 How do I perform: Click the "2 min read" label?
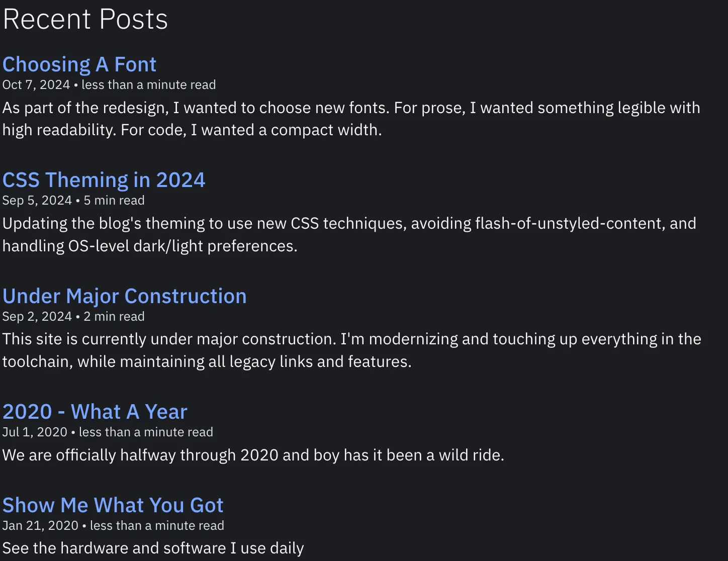coord(114,317)
